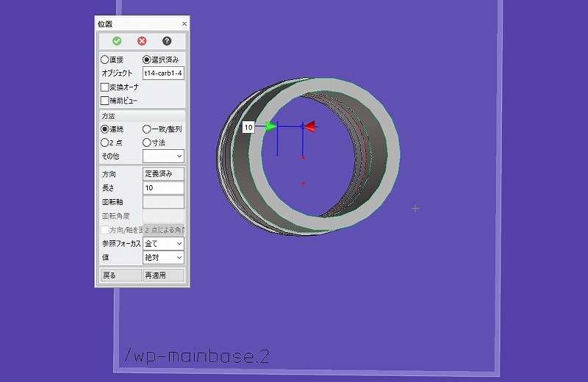The width and height of the screenshot is (588, 382).
Task: Click the green direction arrow handle
Action: tap(270, 127)
